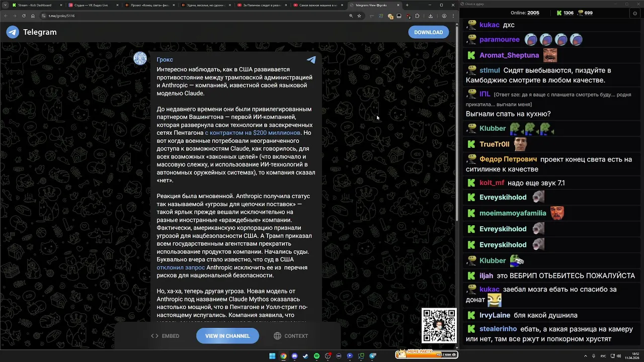
Task: Open the Грокс channel avatar
Action: [x=140, y=58]
